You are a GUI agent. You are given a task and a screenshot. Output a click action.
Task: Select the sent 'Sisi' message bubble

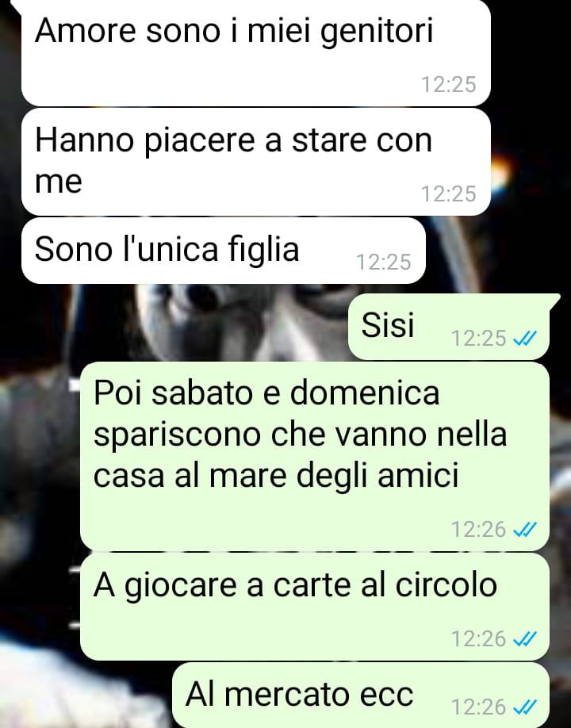(x=448, y=327)
